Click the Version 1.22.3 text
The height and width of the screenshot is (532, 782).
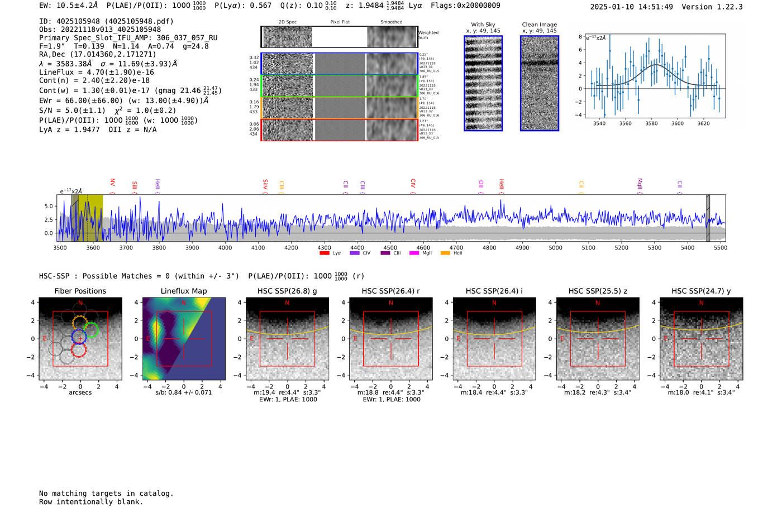tap(712, 7)
